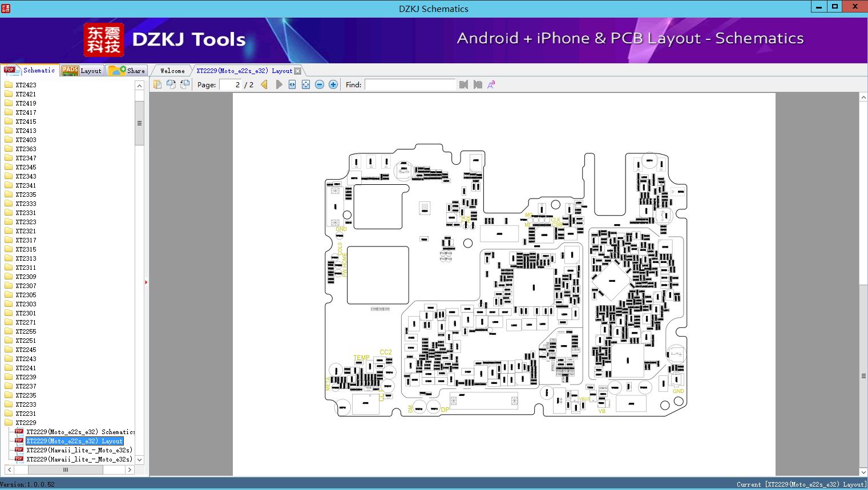Viewport: 868px width, 490px height.
Task: Click the folder icon next to XT2323
Action: [9, 222]
